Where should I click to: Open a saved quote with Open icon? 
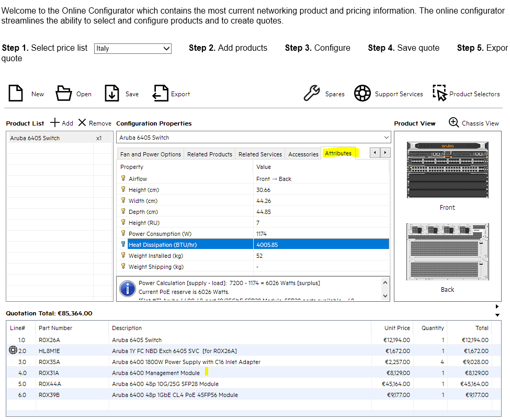click(64, 94)
